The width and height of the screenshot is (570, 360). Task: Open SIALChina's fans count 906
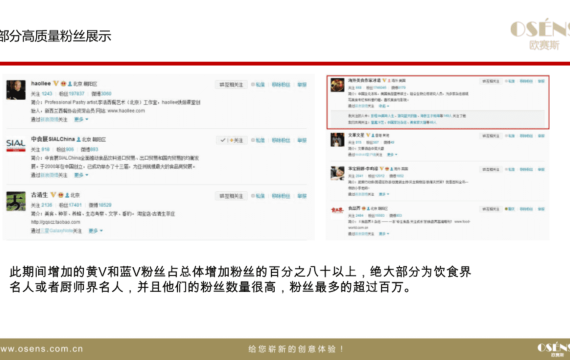[70, 149]
